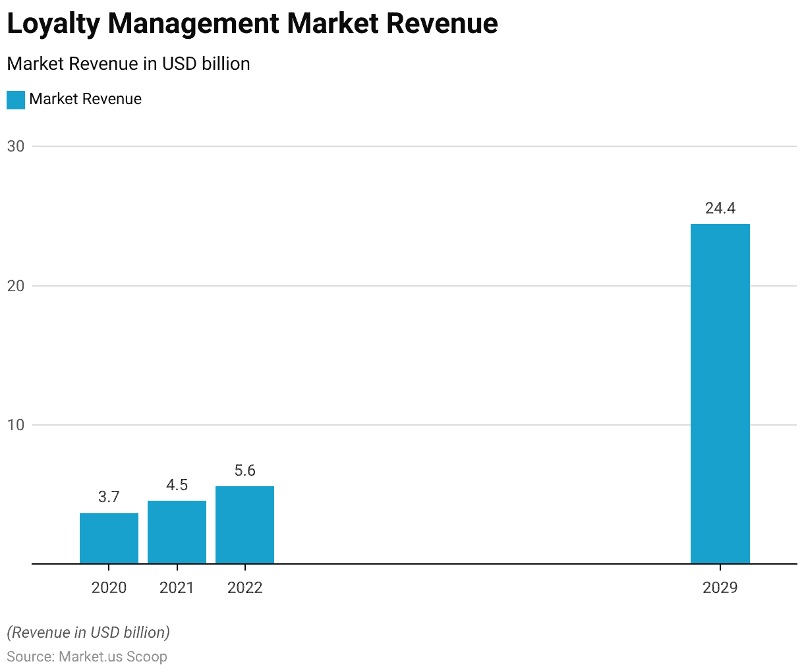Click the 2022 revenue bar
The height and width of the screenshot is (672, 804).
(244, 525)
